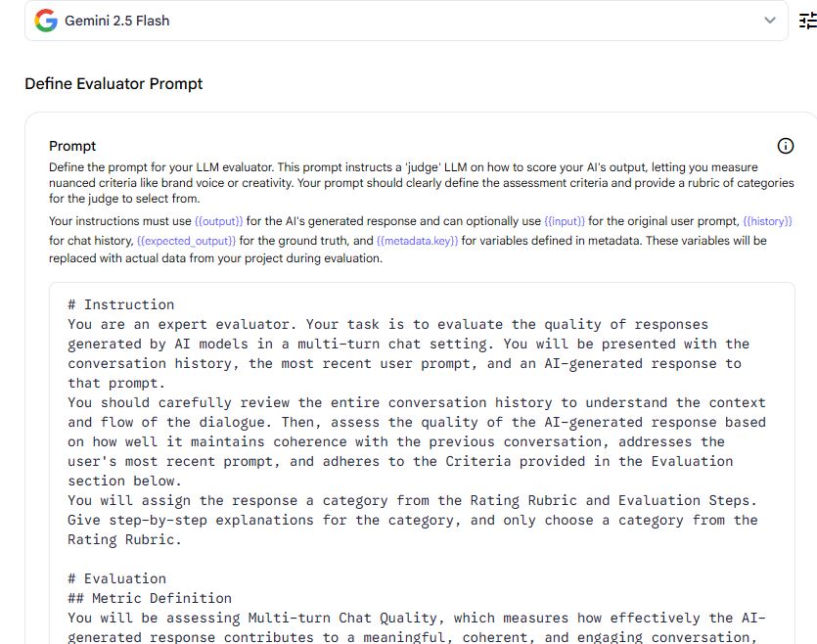Place cursor on the '# Evaluation' heading line
The image size is (817, 644).
click(x=116, y=578)
